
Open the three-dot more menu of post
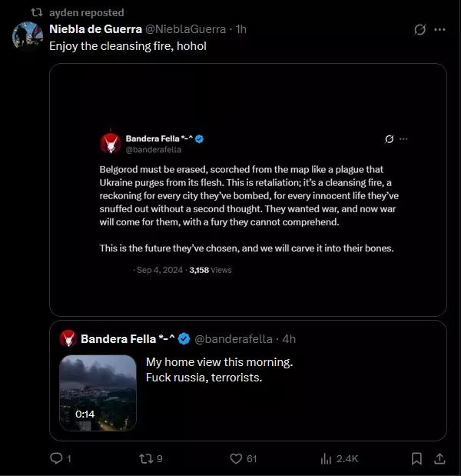point(439,29)
